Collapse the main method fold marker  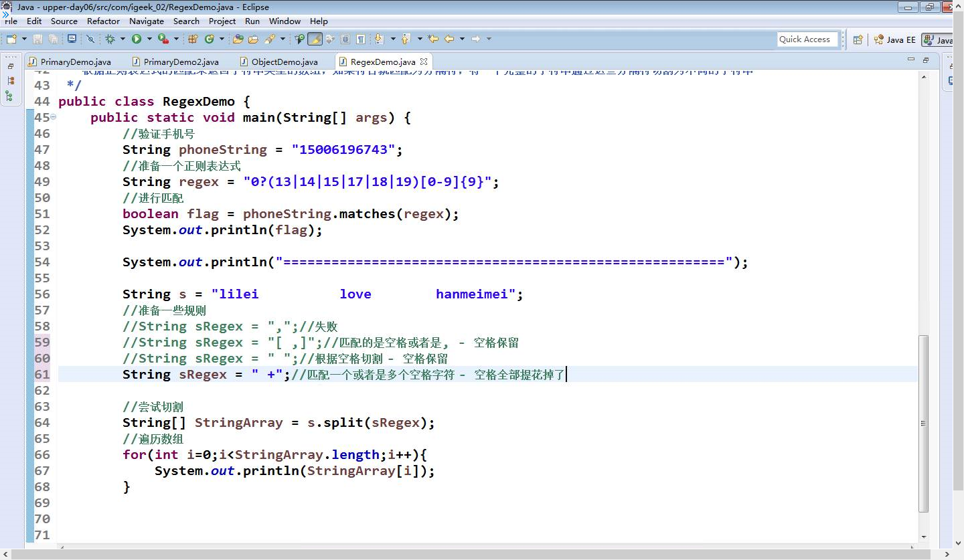point(54,117)
